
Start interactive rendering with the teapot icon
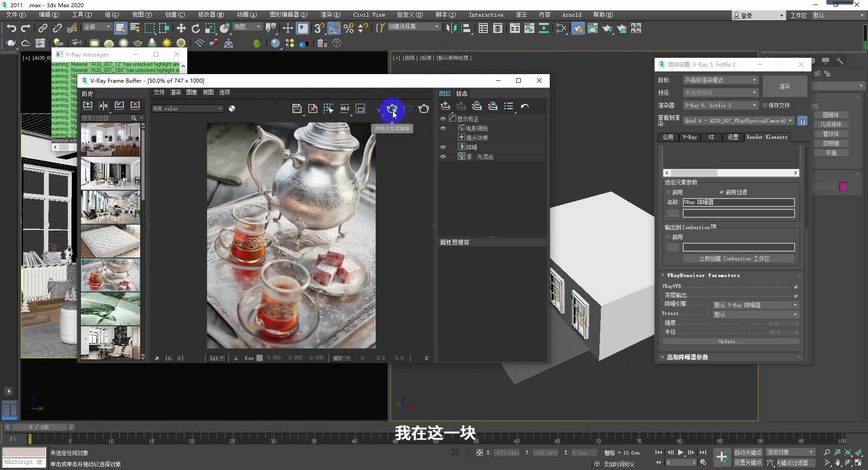click(392, 109)
